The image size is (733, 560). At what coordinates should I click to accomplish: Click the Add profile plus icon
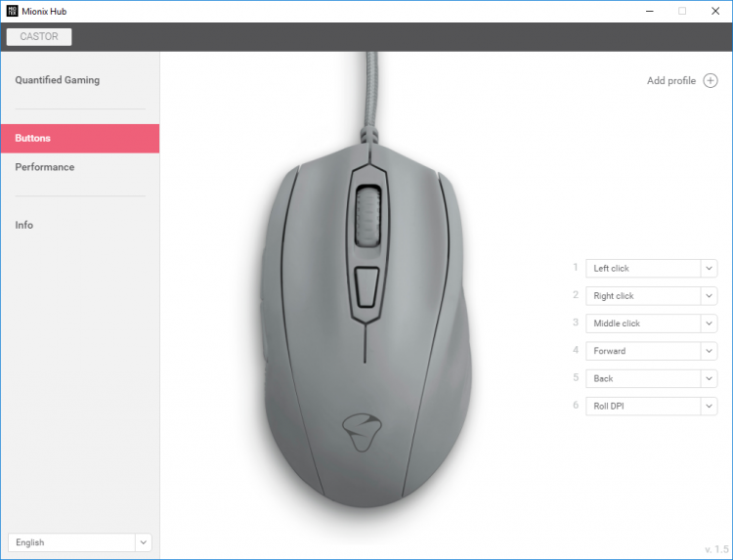711,80
